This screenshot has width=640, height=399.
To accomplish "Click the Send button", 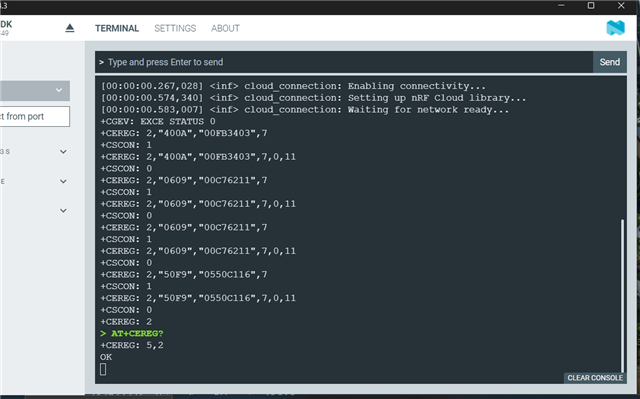I will (x=609, y=62).
